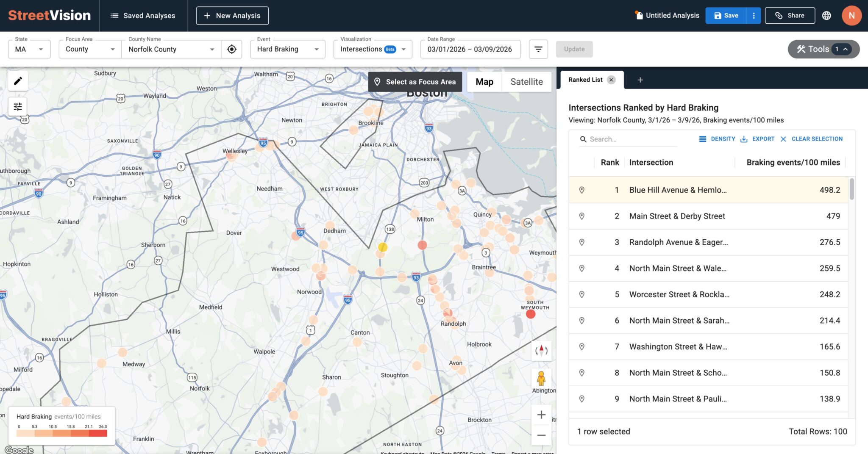Toggle Density row spacing
The width and height of the screenshot is (868, 454).
click(x=717, y=139)
